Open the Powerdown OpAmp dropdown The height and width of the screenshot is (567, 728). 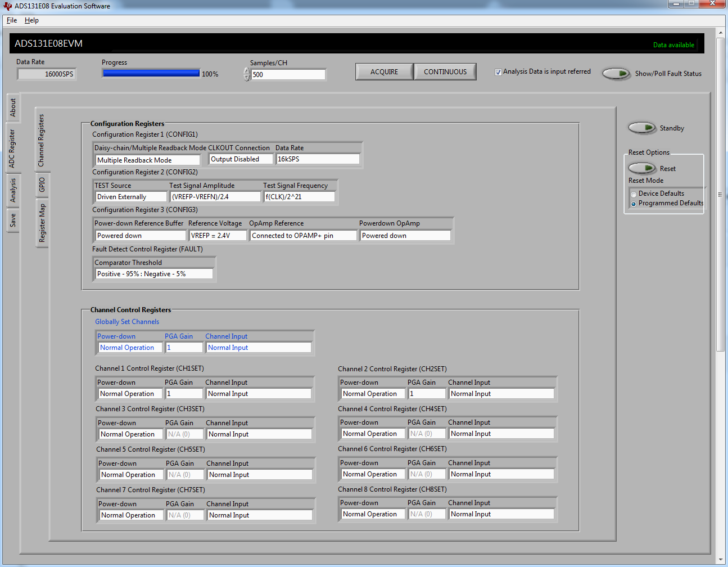405,236
